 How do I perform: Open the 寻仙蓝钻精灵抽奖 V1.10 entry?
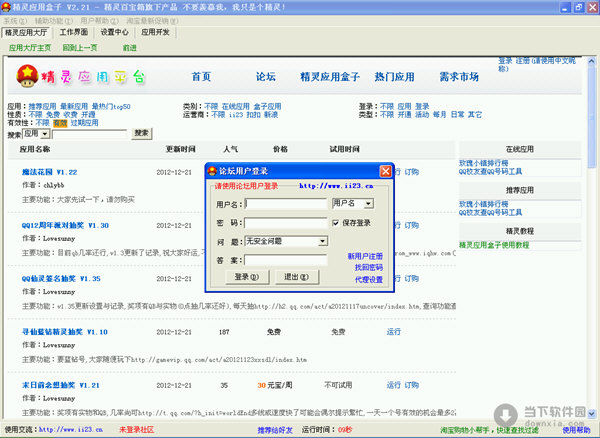[x=65, y=332]
